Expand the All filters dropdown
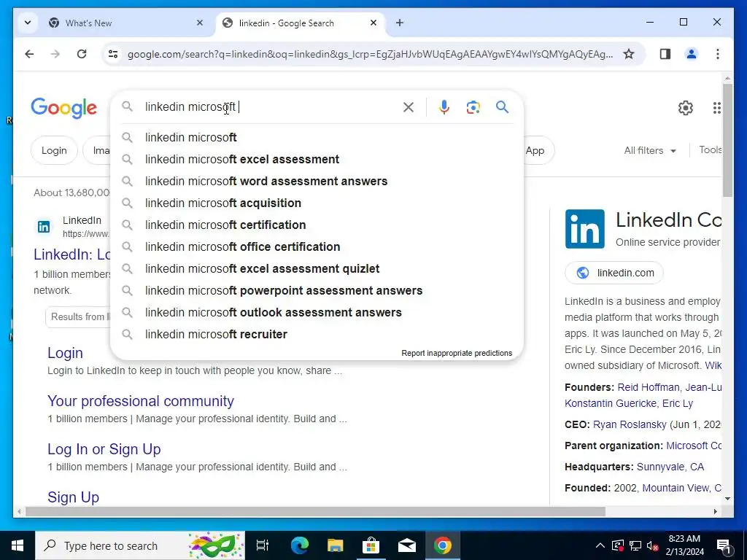The height and width of the screenshot is (560, 747). (x=650, y=150)
